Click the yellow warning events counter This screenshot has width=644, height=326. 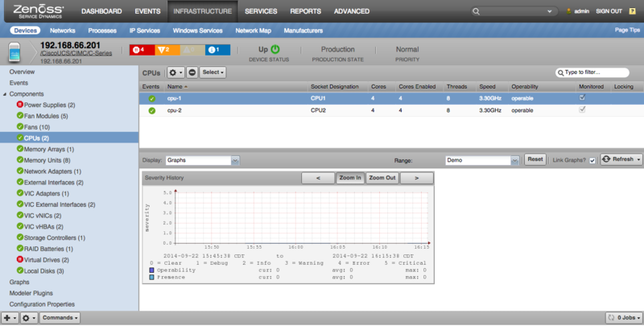tap(192, 50)
